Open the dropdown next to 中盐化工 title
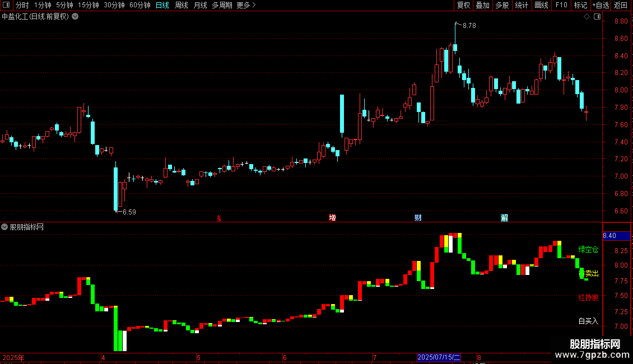The image size is (633, 364). (75, 17)
